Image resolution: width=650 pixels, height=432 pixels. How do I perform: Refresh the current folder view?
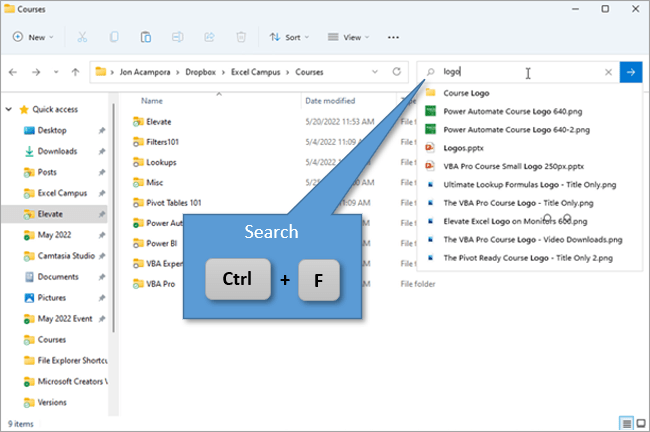(397, 72)
